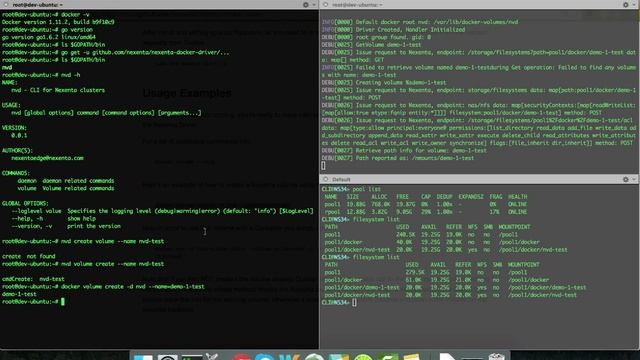Click the 'docker volume create -d nvd' command line
This screenshot has height=360, width=640.
(x=103, y=287)
